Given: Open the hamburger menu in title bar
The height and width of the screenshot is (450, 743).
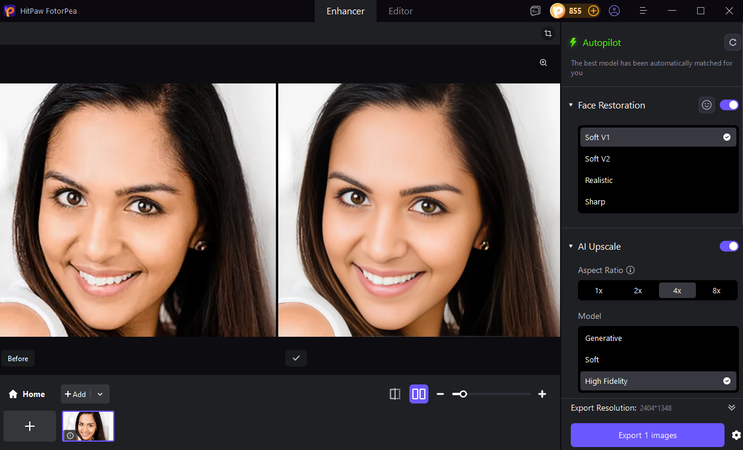Looking at the screenshot, I should [x=643, y=11].
